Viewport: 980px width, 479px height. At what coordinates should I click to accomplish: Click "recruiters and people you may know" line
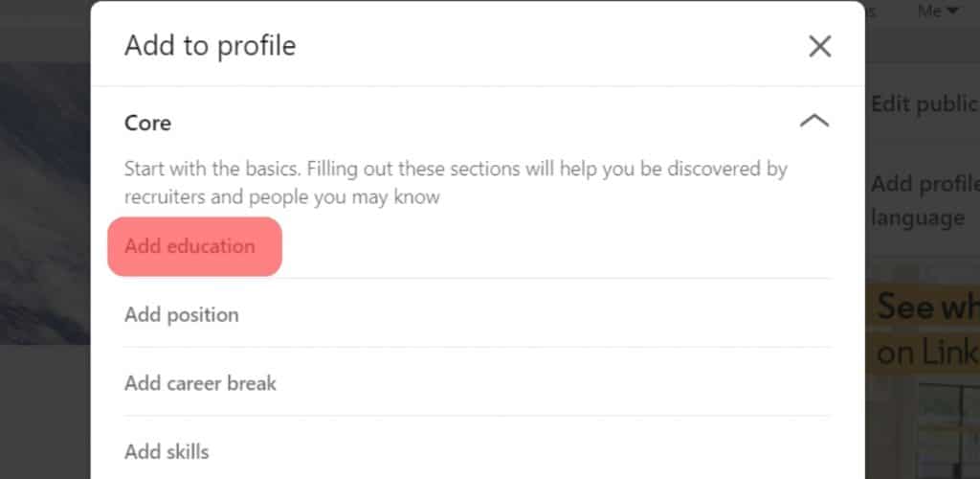click(282, 197)
